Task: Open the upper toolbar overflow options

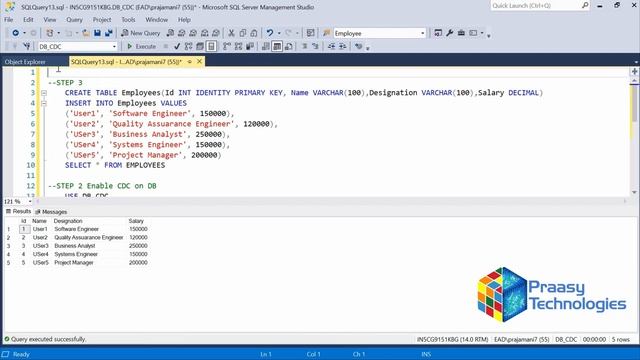Action: pos(489,36)
